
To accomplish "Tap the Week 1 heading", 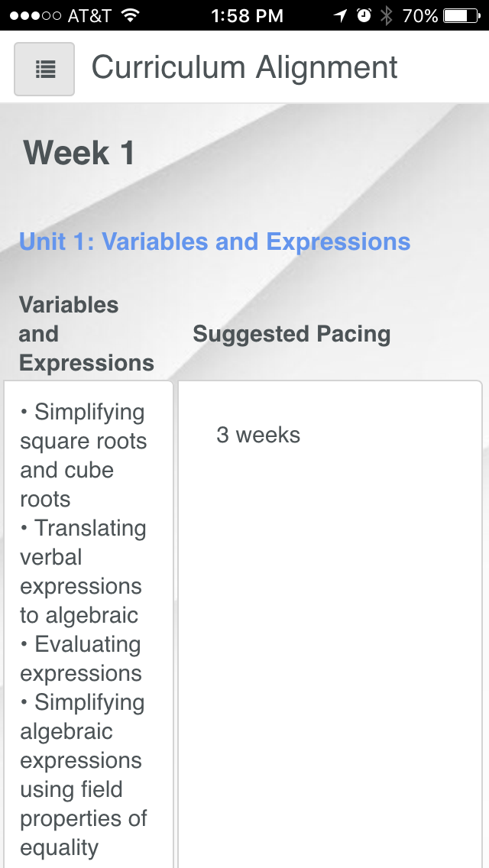I will tap(79, 152).
